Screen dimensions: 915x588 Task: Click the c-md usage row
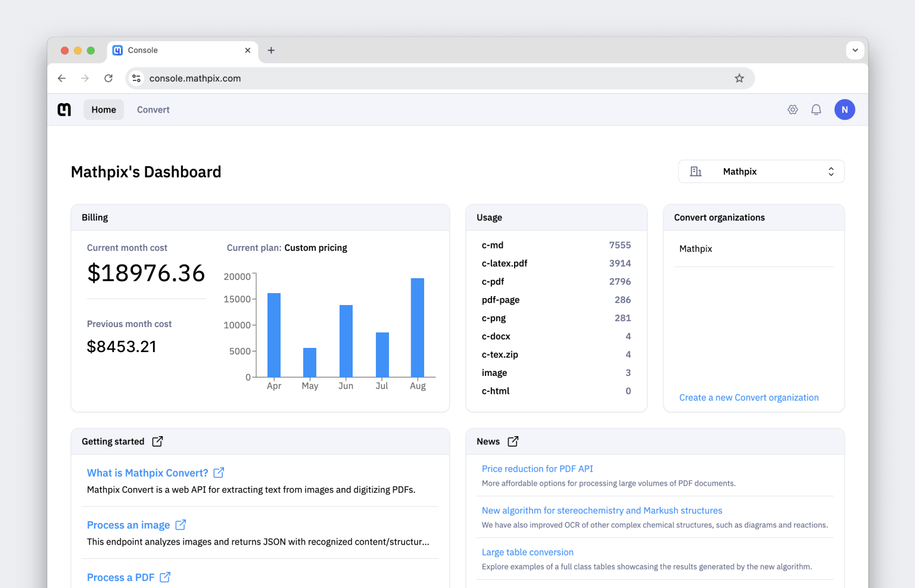pos(556,245)
